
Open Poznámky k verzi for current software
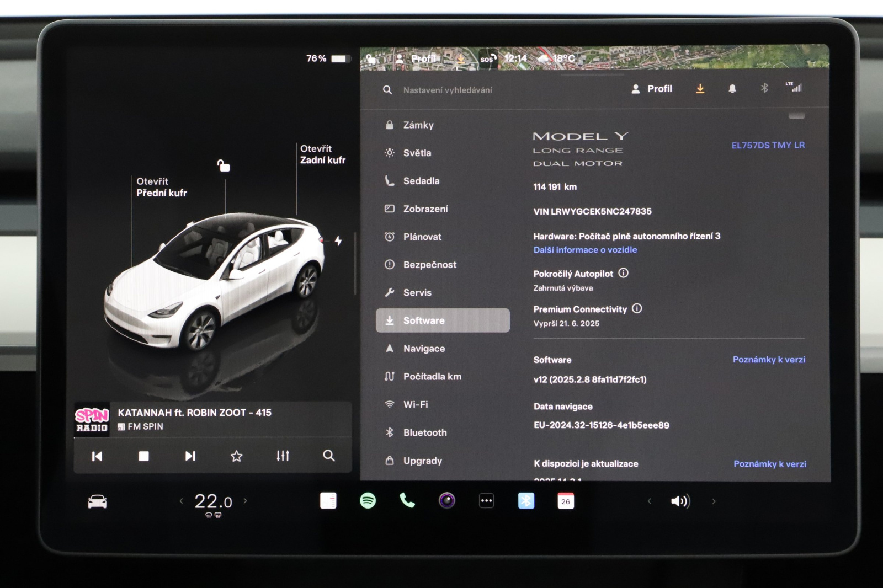[769, 360]
